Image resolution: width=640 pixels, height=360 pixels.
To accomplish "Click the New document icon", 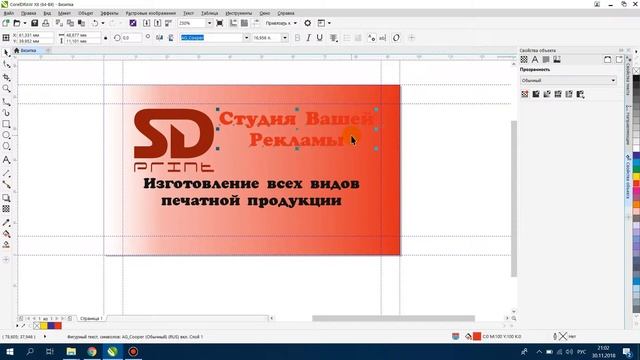I will tap(6, 23).
